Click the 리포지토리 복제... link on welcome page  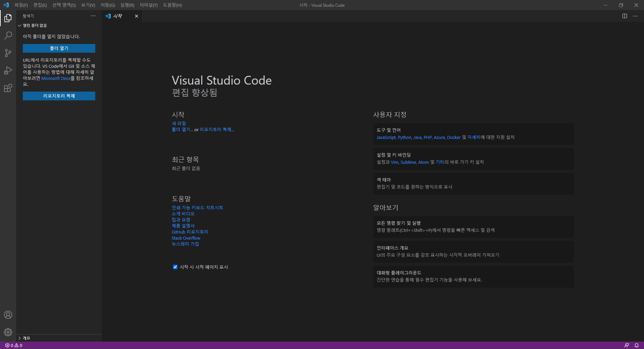(217, 130)
